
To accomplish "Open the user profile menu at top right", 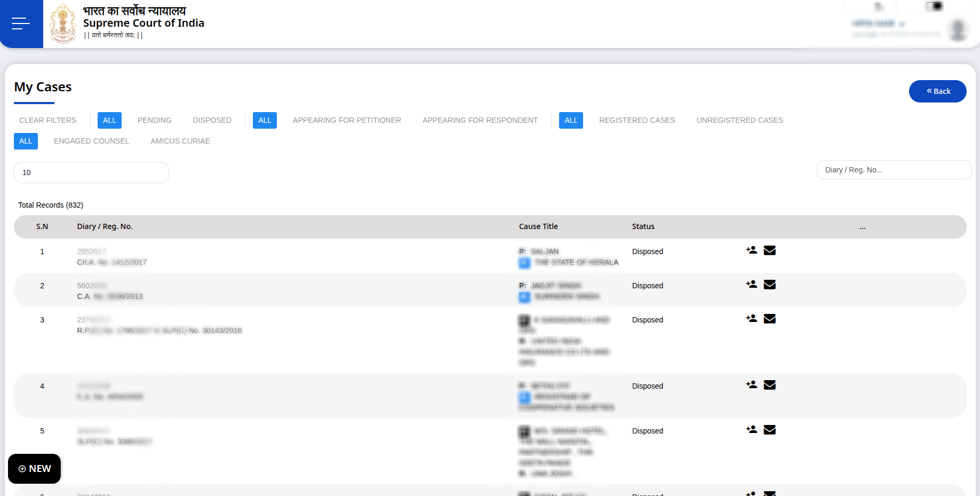I will click(958, 30).
